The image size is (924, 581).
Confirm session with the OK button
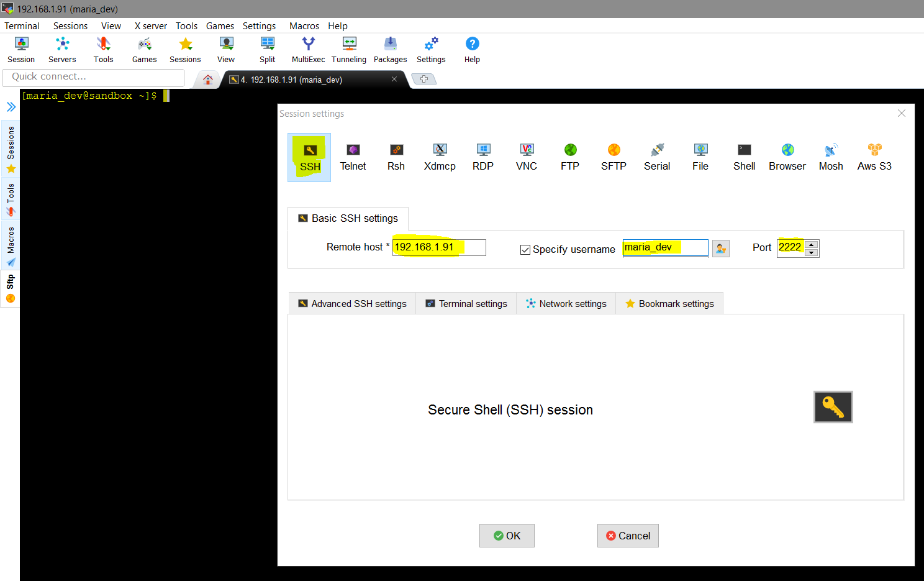(x=507, y=536)
